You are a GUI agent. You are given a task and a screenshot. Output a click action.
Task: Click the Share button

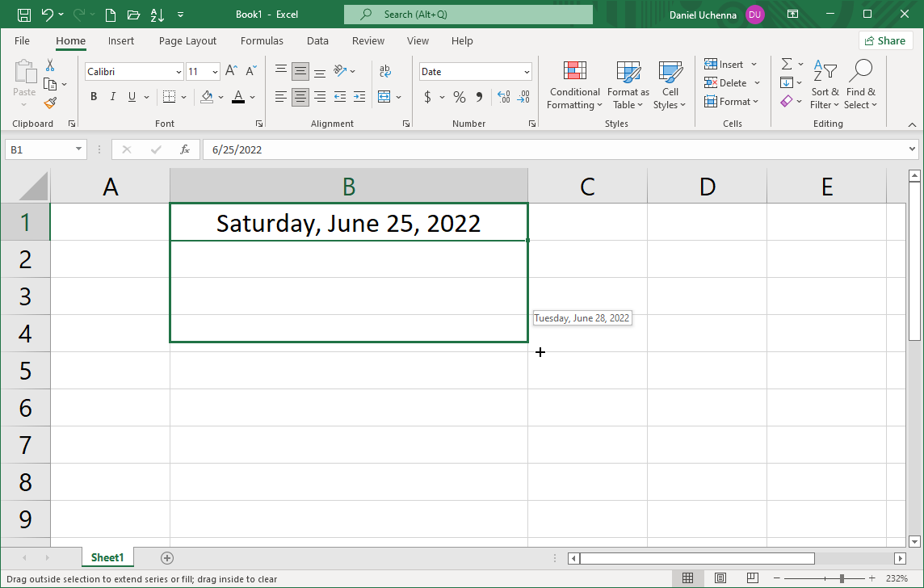coord(885,40)
